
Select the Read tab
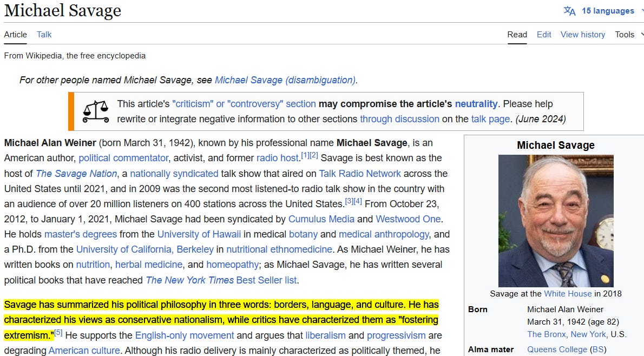pyautogui.click(x=517, y=35)
